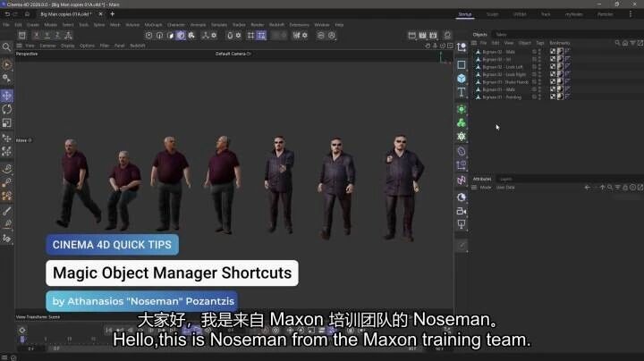Viewport: 644px width, 361px height.
Task: Add a Light object from the right palette
Action: pyautogui.click(x=462, y=224)
